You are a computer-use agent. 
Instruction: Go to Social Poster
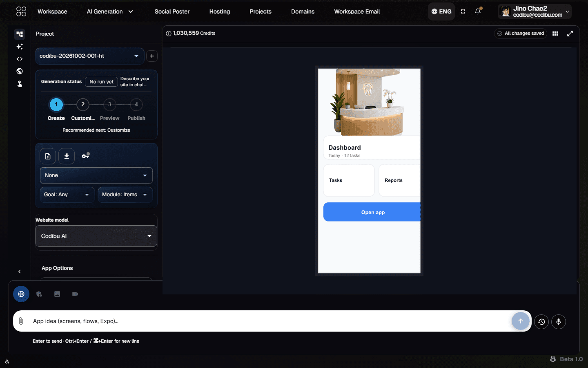coord(172,11)
